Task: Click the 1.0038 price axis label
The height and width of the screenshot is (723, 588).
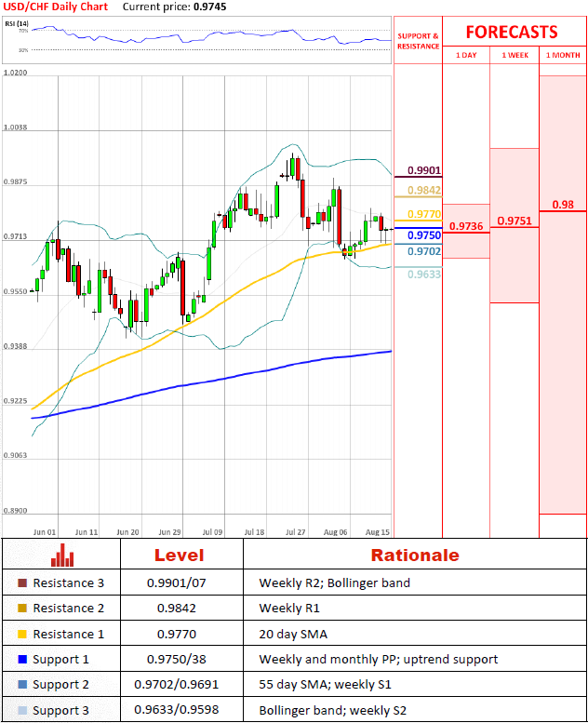Action: point(15,127)
